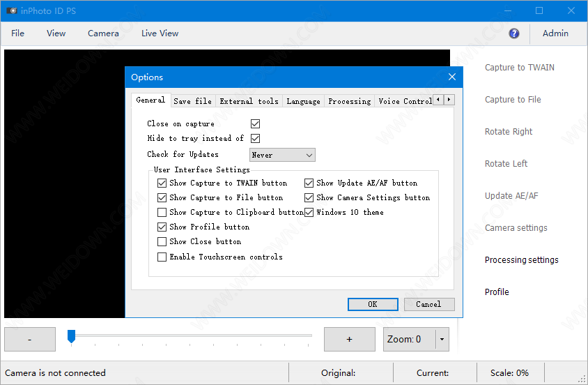Click the minus zoom out button
Image resolution: width=588 pixels, height=385 pixels.
(30, 339)
